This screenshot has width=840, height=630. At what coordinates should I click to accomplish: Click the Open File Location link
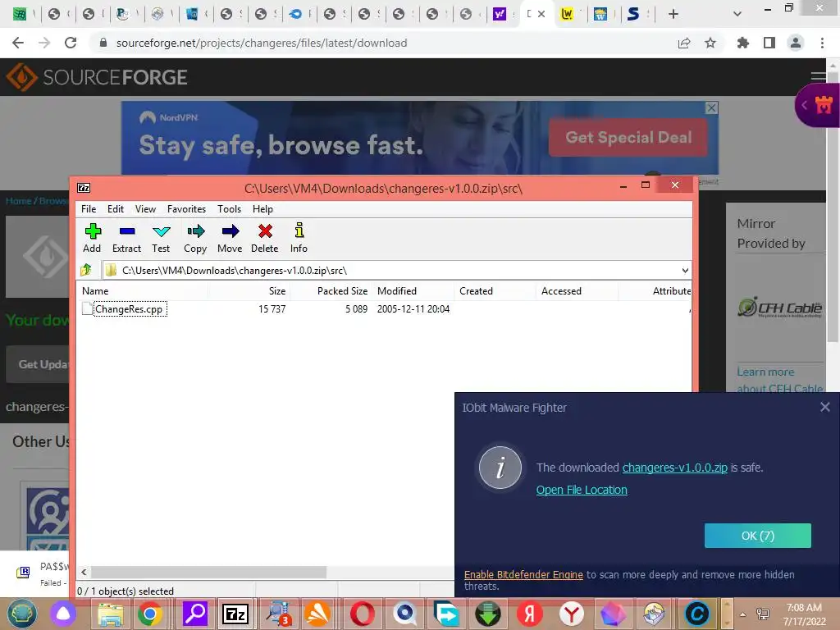pos(582,490)
